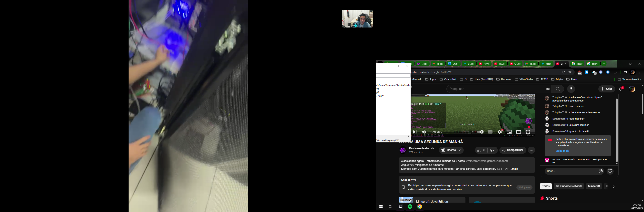Click the live progress bar scrubber
Screen dimensions: 644x212
(529, 127)
